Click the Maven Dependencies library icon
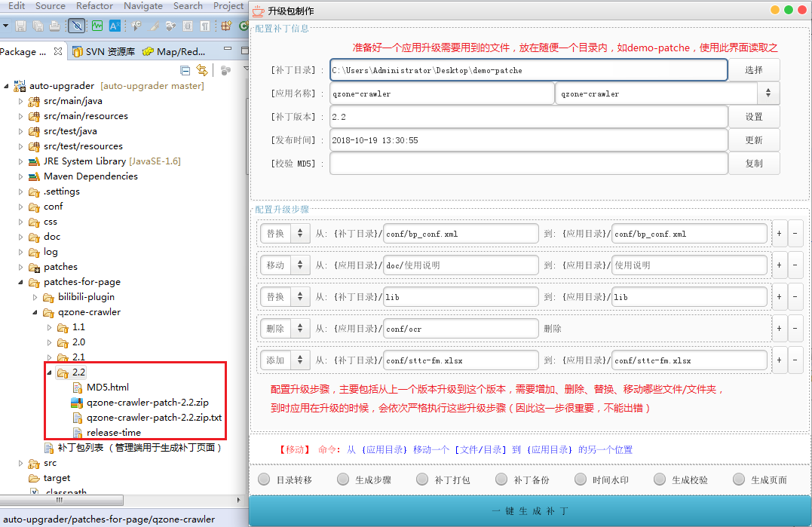 pyautogui.click(x=34, y=176)
